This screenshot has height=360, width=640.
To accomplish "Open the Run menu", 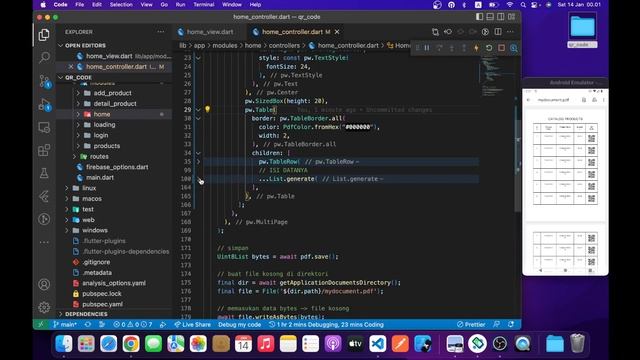I will (180, 4).
